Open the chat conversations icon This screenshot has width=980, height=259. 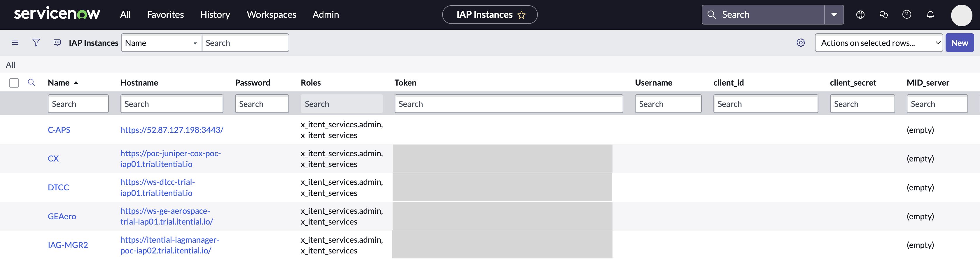[883, 15]
